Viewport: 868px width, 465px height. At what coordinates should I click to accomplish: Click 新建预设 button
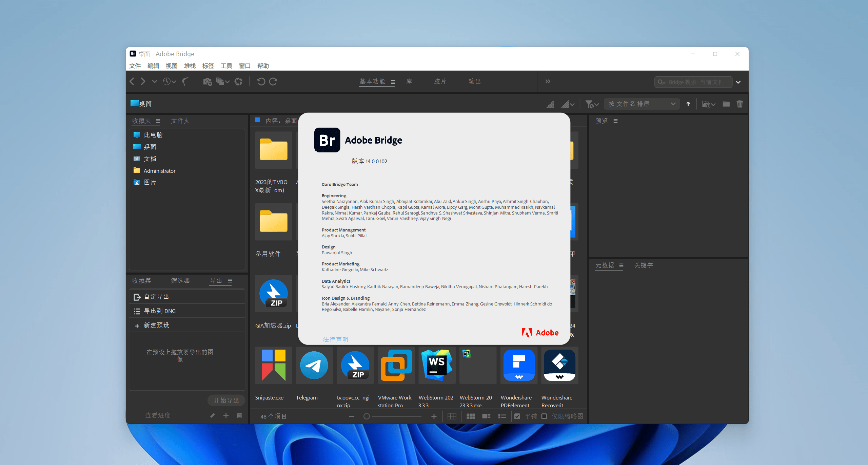click(187, 325)
